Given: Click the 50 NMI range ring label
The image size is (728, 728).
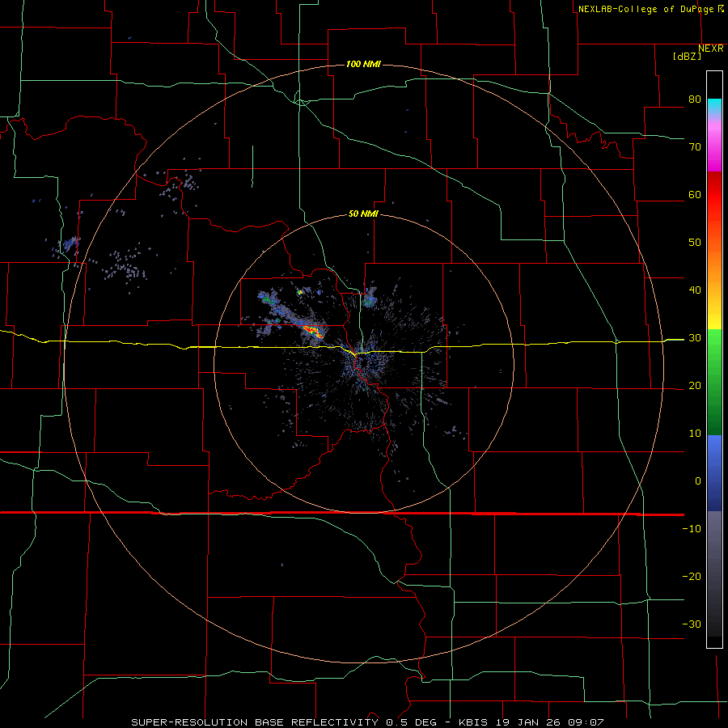Looking at the screenshot, I should click(x=363, y=214).
